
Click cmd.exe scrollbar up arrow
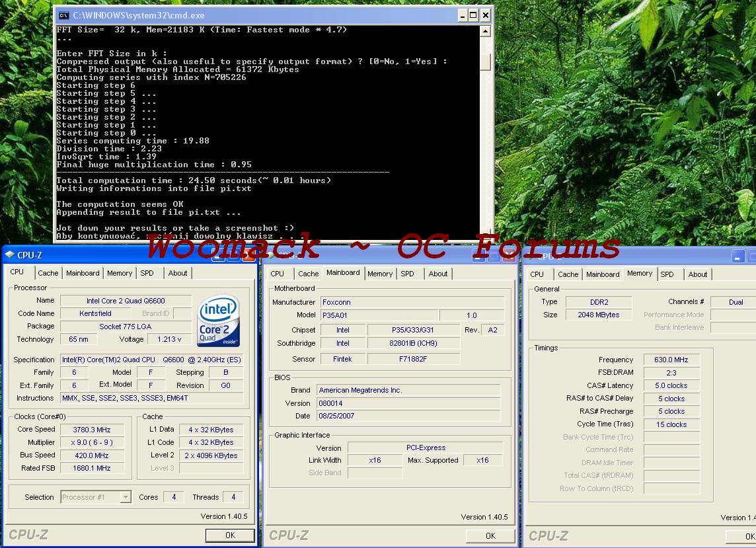point(486,31)
